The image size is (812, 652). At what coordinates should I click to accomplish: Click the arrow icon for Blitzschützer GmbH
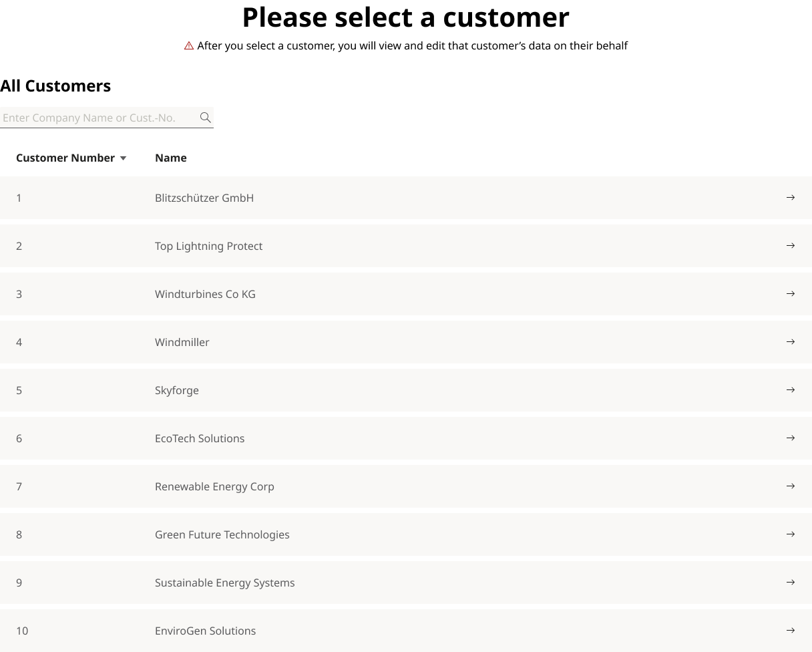pyautogui.click(x=790, y=197)
